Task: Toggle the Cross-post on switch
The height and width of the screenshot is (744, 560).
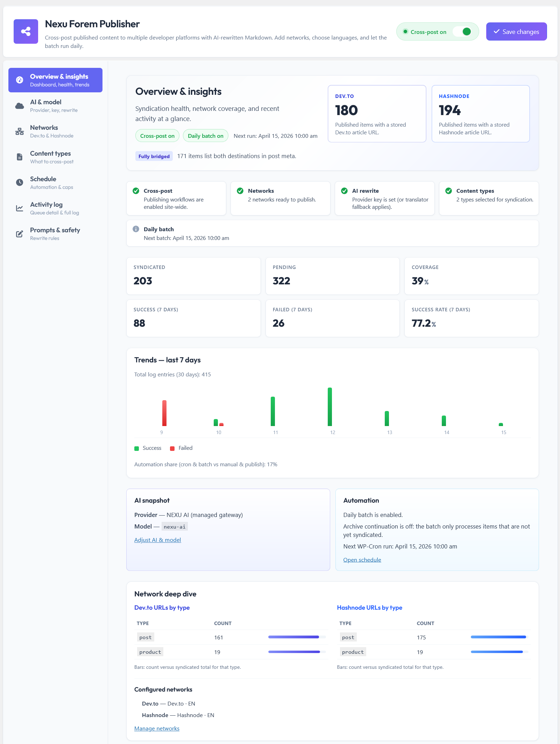Action: (x=462, y=31)
